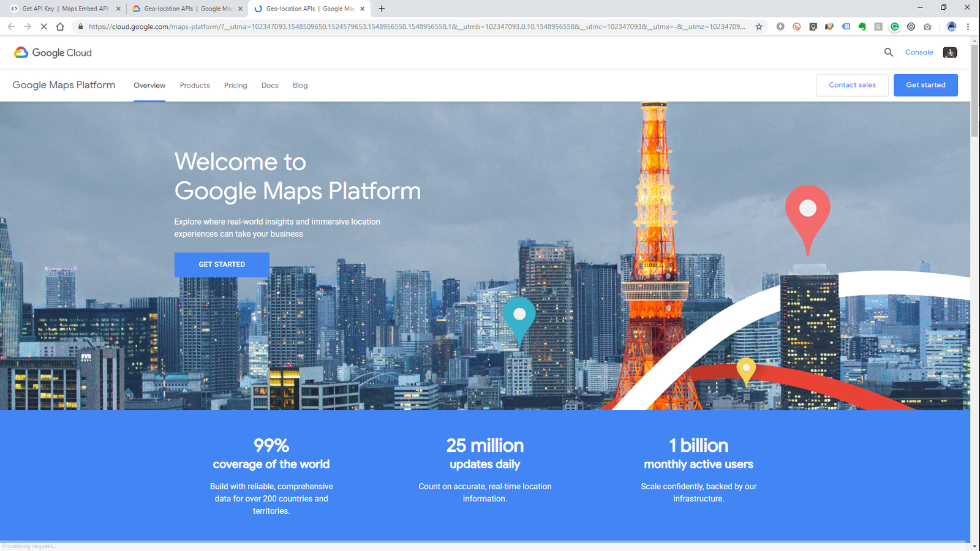Click the address bar URL field
Image resolution: width=980 pixels, height=551 pixels.
pyautogui.click(x=417, y=26)
